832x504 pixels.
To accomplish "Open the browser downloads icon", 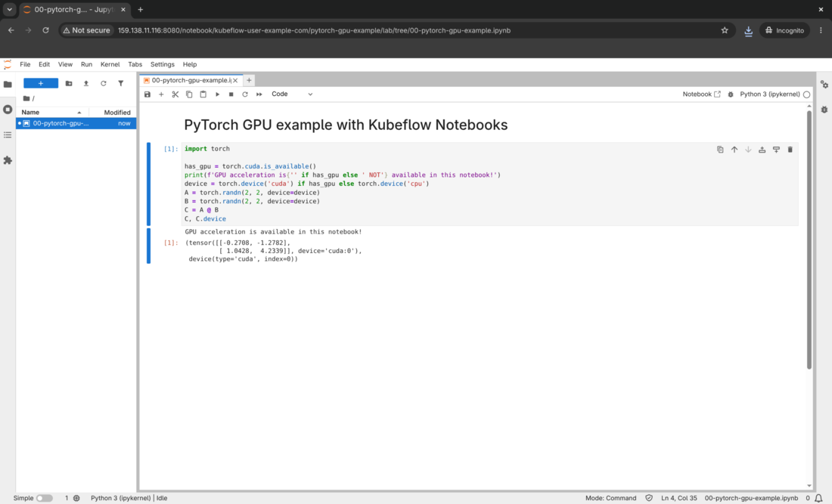I will pyautogui.click(x=748, y=30).
